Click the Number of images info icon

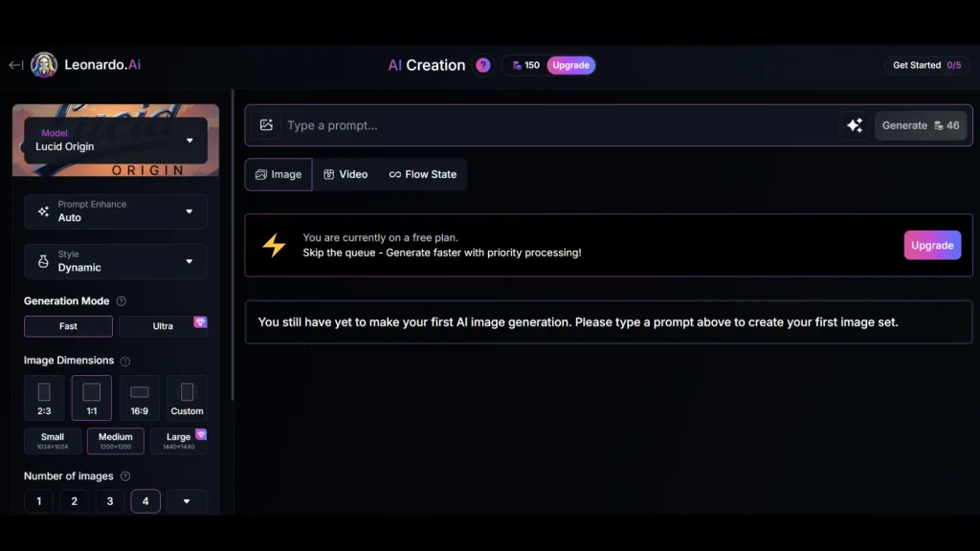click(x=125, y=476)
